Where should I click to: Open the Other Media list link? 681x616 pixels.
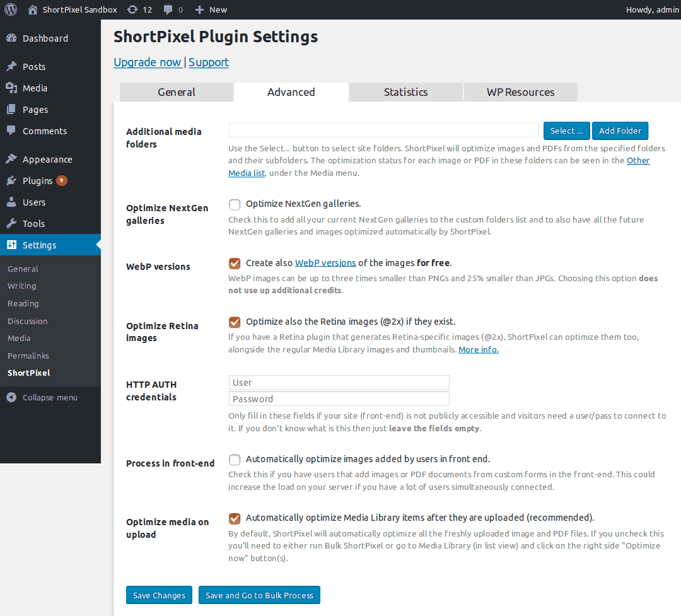pos(638,160)
